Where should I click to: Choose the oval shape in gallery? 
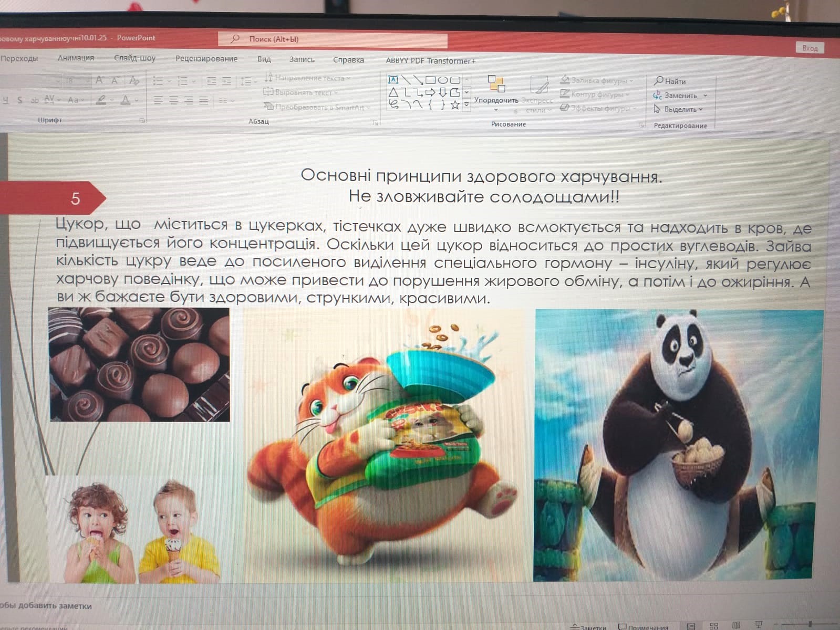443,80
